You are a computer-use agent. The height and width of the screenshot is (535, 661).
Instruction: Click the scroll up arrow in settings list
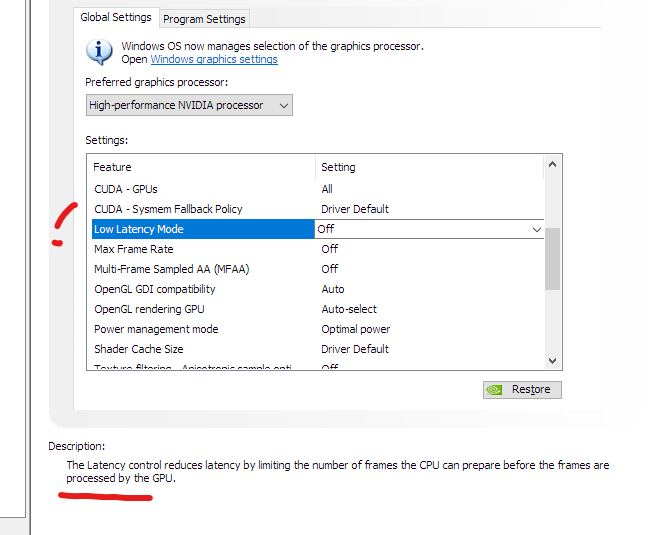pos(553,165)
